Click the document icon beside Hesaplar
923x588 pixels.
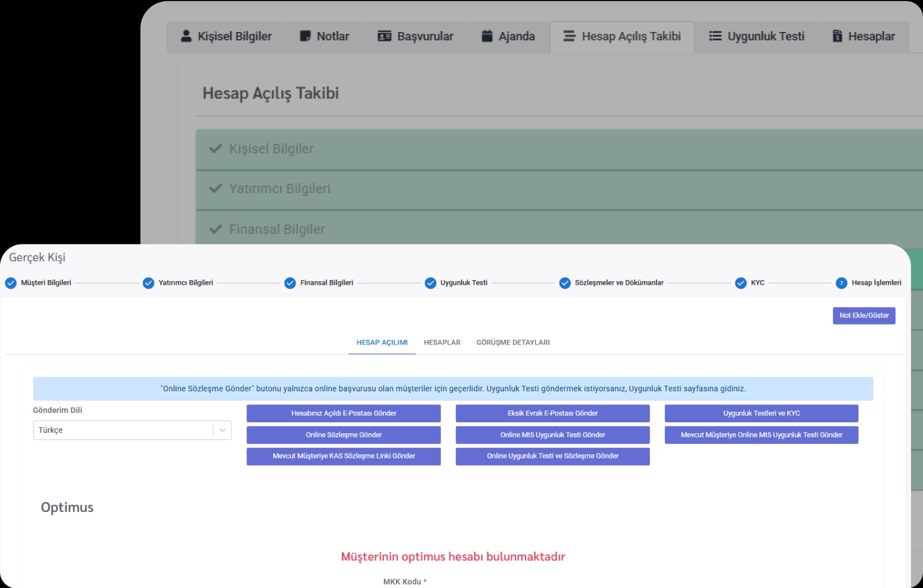point(837,36)
